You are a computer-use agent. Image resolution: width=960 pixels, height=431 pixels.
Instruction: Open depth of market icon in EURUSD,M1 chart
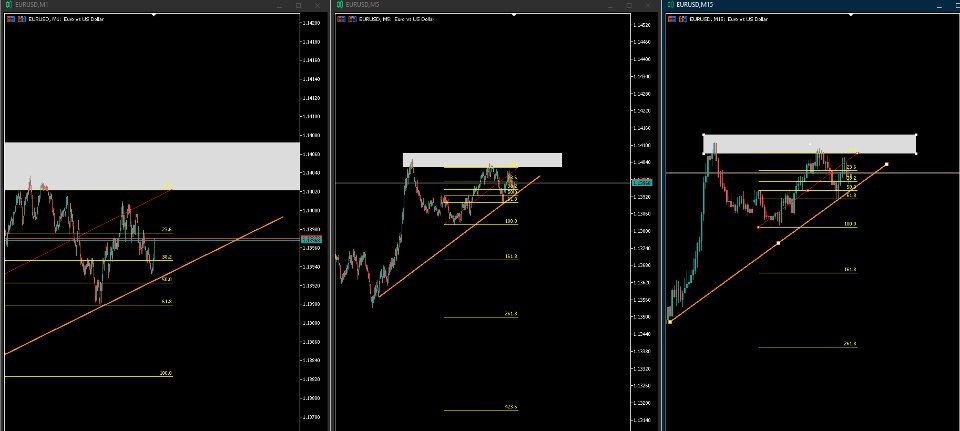21,19
